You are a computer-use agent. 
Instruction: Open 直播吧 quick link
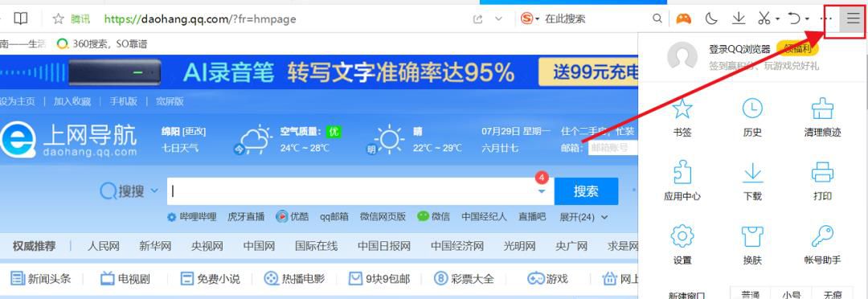coord(532,217)
